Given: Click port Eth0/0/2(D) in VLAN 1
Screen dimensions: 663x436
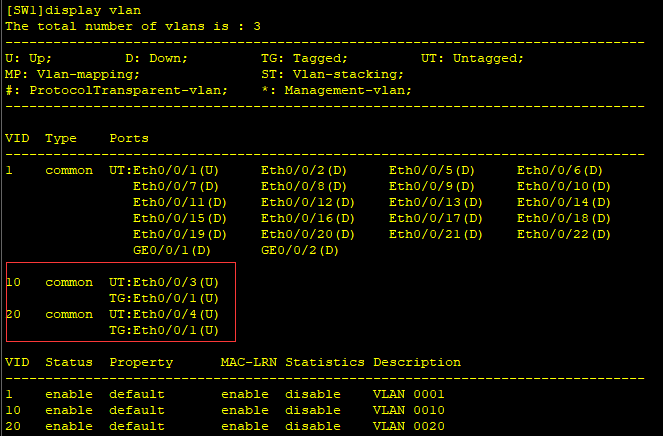Looking at the screenshot, I should point(304,170).
